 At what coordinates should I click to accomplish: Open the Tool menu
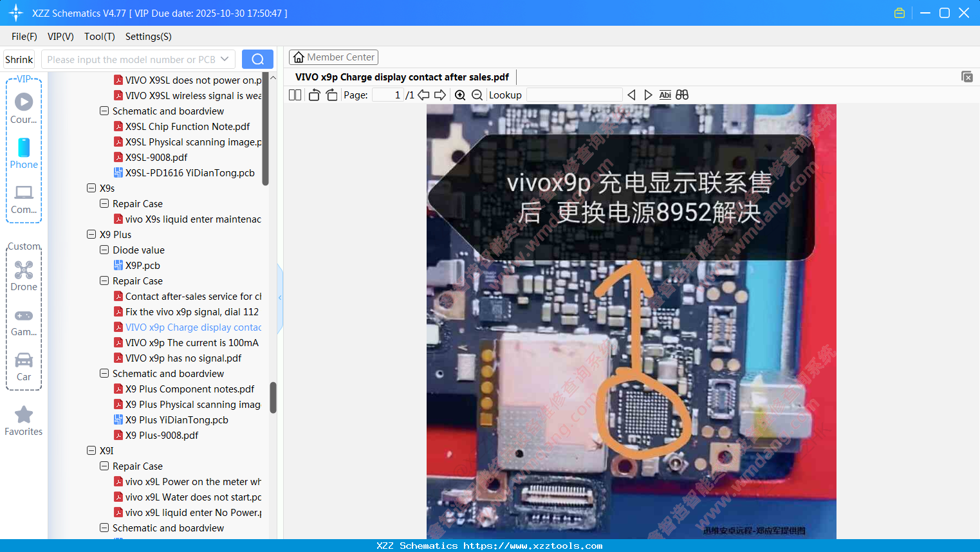[99, 37]
